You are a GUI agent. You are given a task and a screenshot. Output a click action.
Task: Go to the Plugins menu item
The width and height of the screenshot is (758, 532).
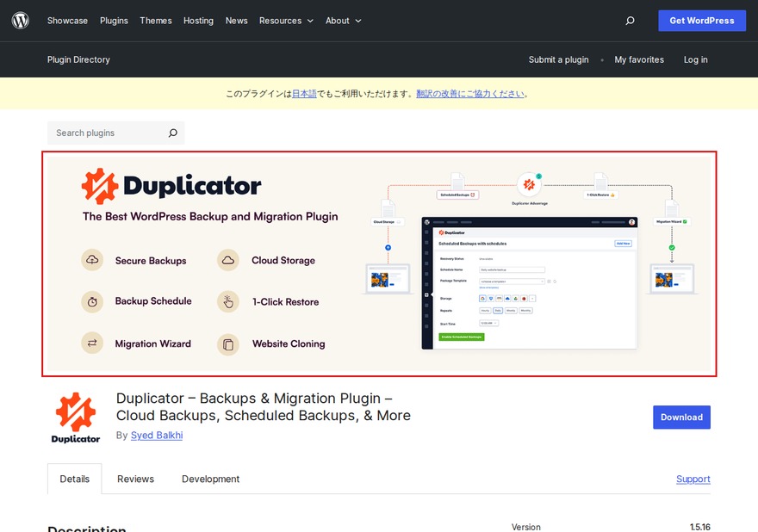[x=114, y=21]
